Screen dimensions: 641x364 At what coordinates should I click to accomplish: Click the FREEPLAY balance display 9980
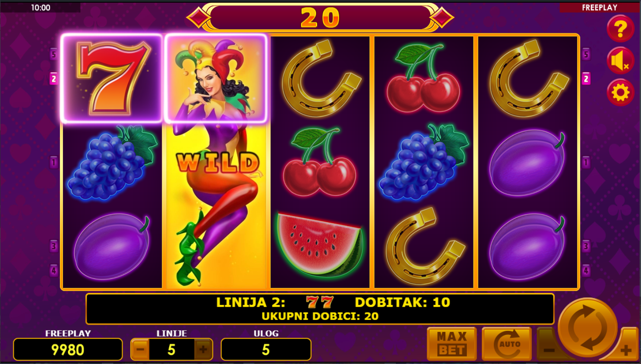coord(68,350)
